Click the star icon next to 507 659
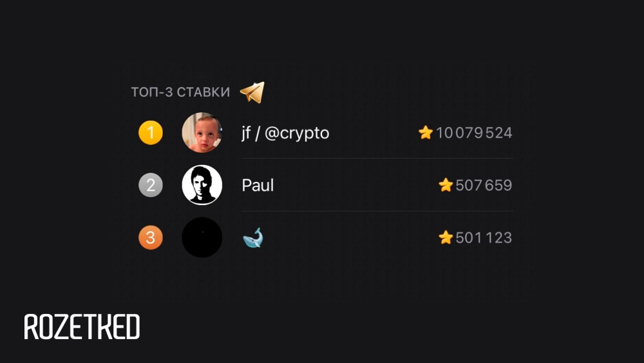Viewport: 644px width, 363px height. tap(446, 186)
